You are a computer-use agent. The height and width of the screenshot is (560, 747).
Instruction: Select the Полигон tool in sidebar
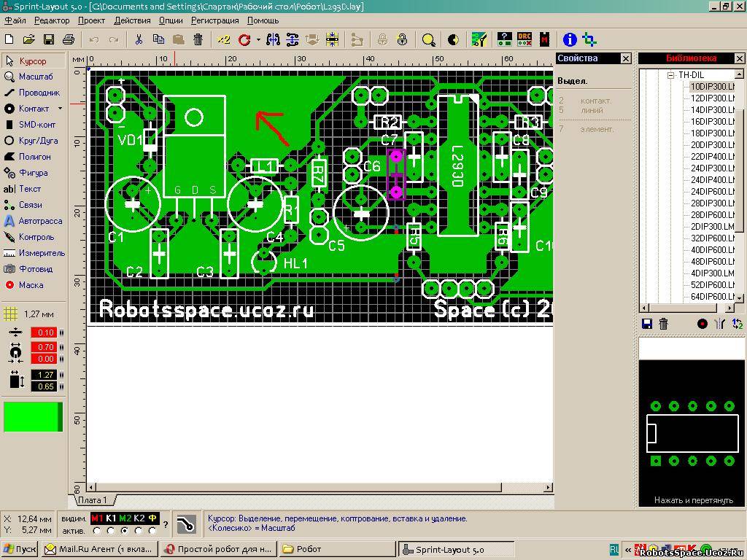pos(34,157)
